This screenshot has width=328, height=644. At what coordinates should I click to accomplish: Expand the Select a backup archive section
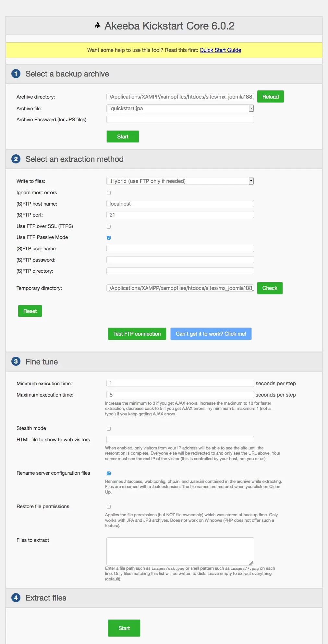click(67, 74)
